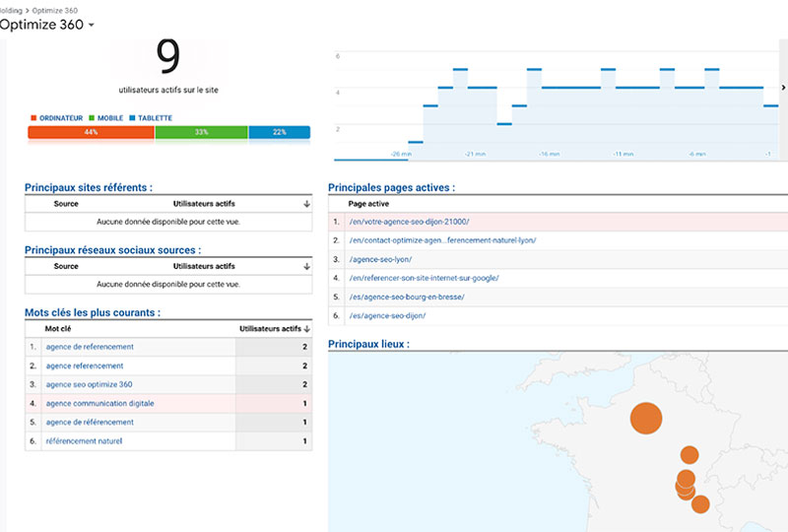
Task: Open the keyword 'référencement naturel'
Action: coord(84,440)
